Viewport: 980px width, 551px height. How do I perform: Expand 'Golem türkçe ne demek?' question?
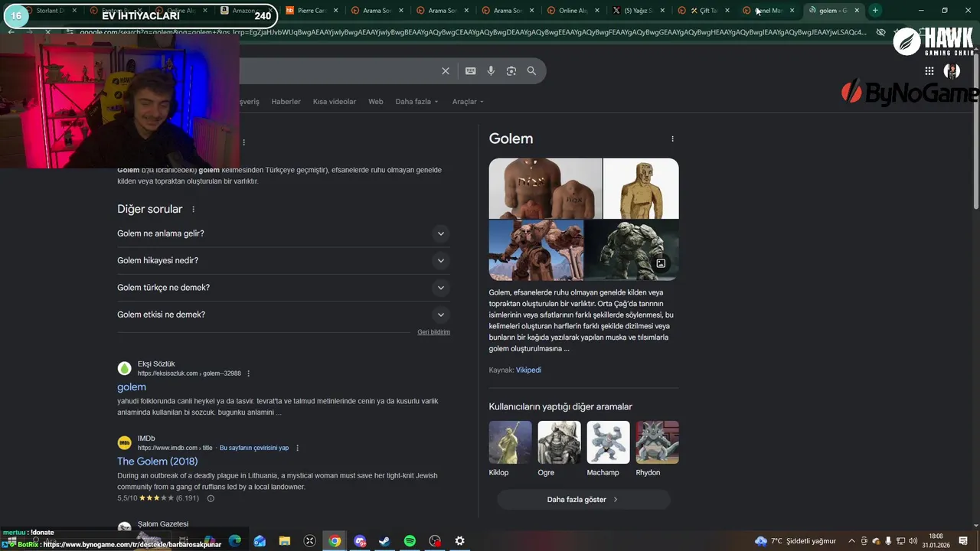pyautogui.click(x=283, y=288)
